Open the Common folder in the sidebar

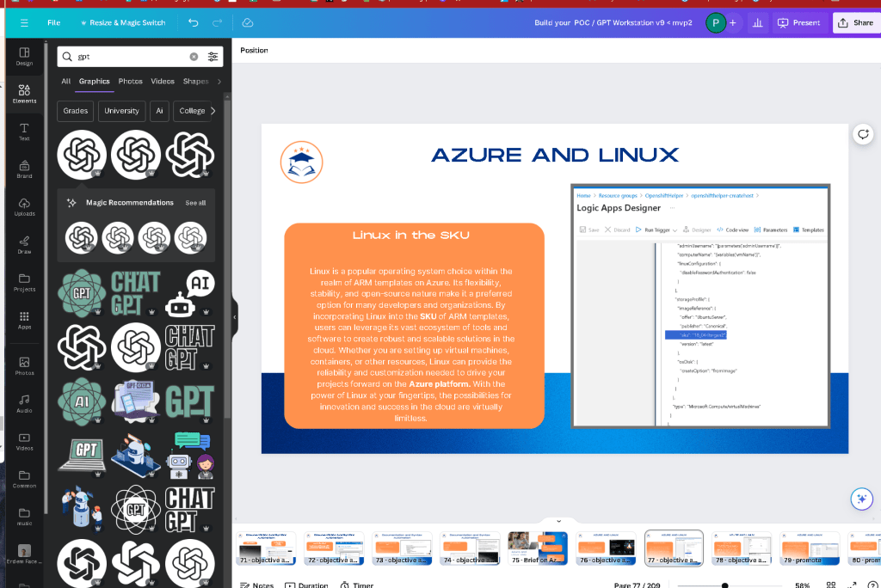(x=24, y=479)
